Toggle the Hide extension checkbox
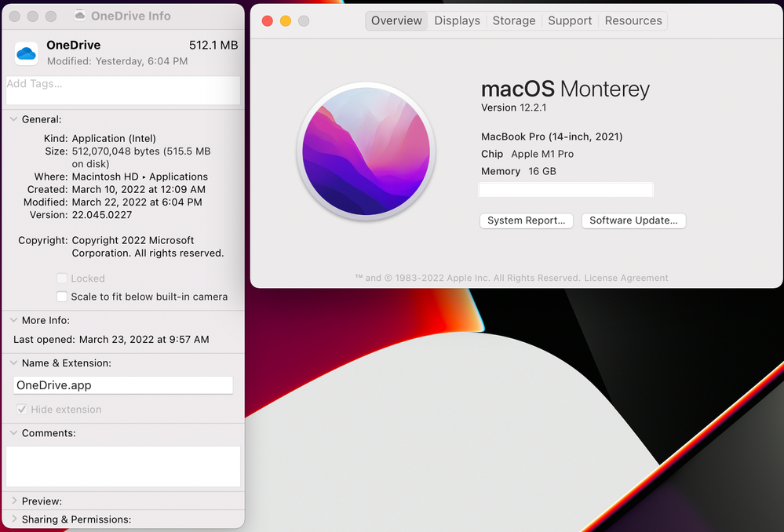The height and width of the screenshot is (532, 784). click(x=21, y=409)
